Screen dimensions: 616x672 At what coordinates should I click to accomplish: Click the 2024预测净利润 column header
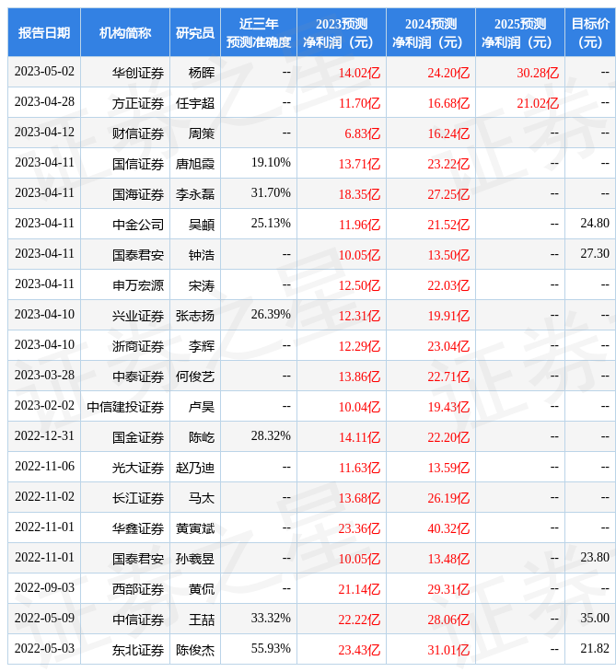point(431,32)
